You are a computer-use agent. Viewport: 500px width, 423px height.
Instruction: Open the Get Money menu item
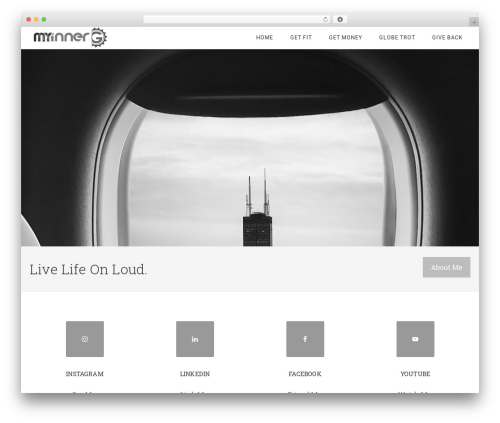pos(345,37)
